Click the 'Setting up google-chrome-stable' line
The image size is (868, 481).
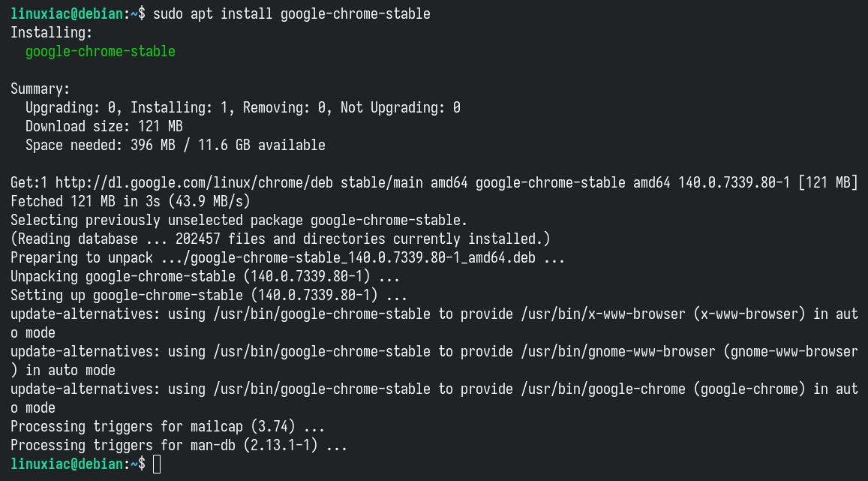(x=209, y=295)
